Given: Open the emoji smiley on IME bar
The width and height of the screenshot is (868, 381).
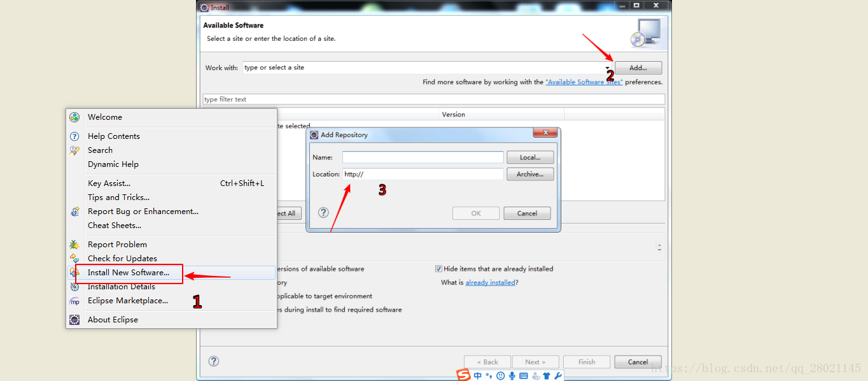Looking at the screenshot, I should pyautogui.click(x=501, y=376).
